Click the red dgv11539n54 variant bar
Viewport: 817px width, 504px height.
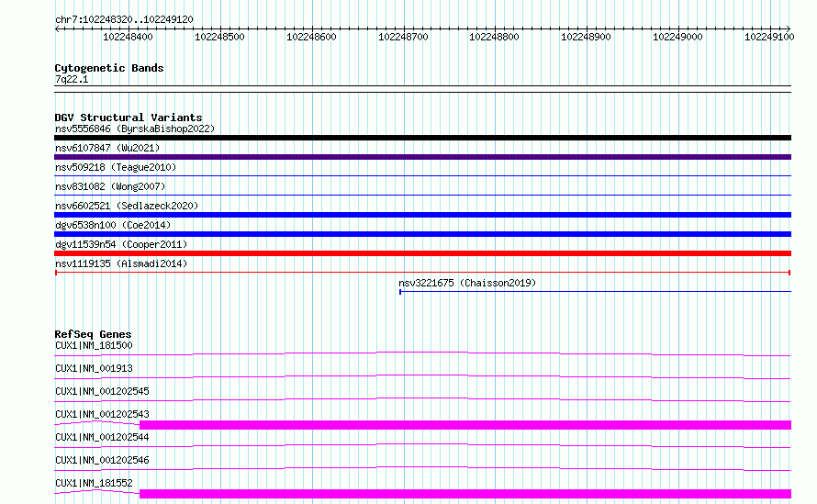(422, 253)
